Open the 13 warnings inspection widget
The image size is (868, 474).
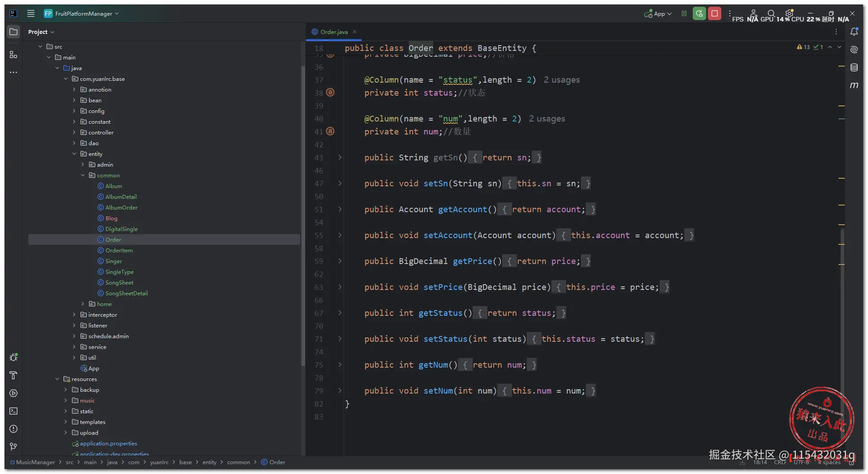pyautogui.click(x=804, y=47)
